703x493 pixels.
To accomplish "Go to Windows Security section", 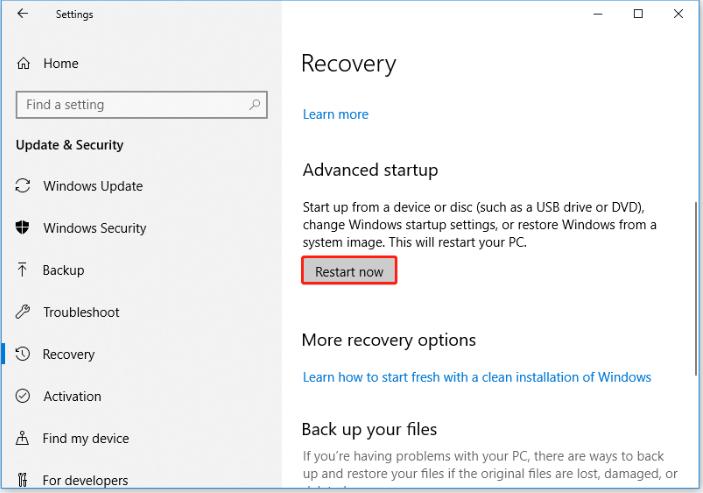I will point(95,228).
